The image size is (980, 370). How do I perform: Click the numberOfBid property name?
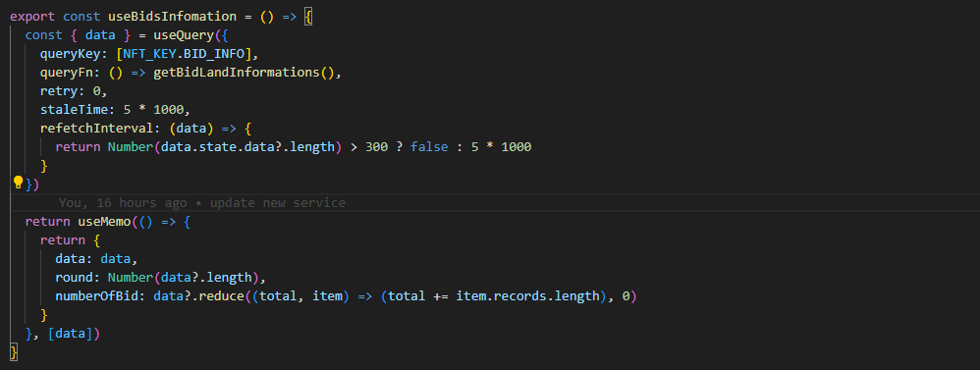tap(92, 296)
